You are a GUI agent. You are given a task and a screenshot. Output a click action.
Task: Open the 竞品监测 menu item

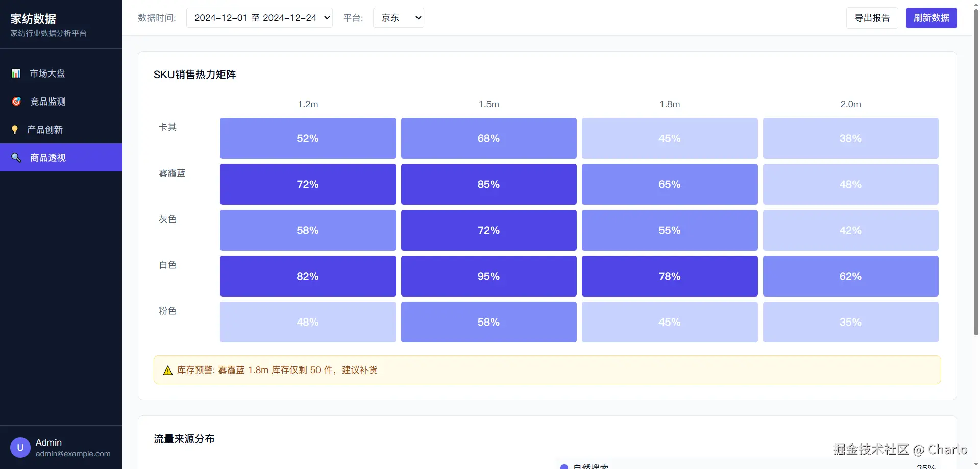tap(47, 102)
